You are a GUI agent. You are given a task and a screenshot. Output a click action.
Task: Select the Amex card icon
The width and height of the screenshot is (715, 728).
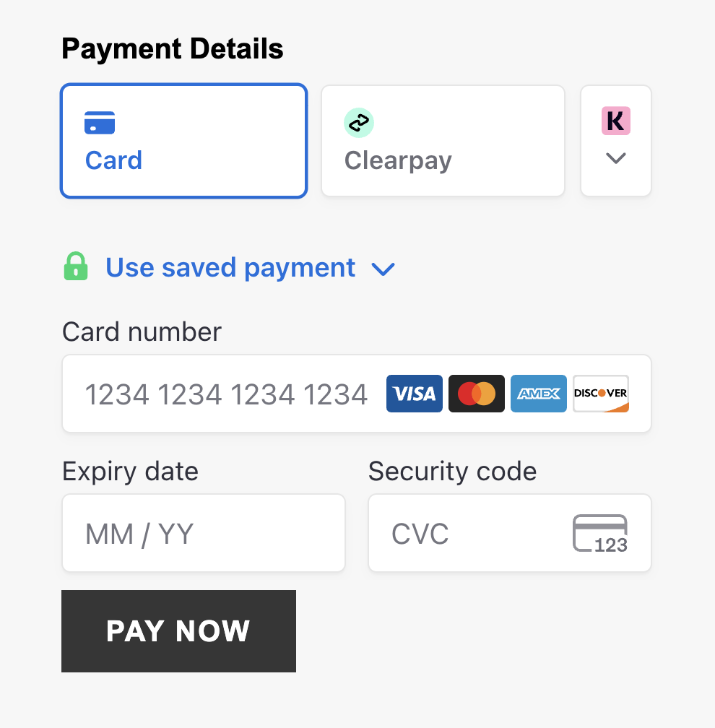click(x=538, y=394)
